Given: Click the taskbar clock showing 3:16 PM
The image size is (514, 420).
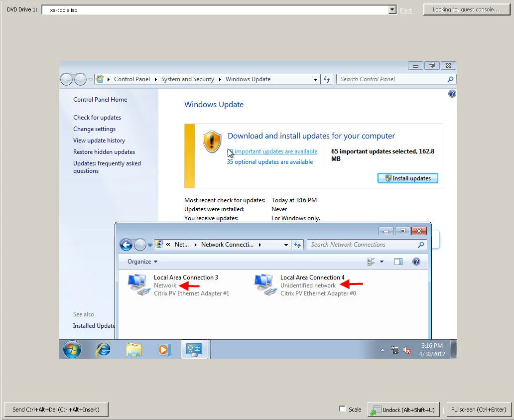Looking at the screenshot, I should [432, 350].
